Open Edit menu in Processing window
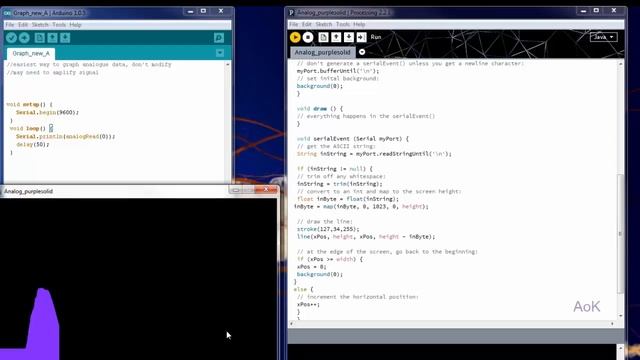 [x=307, y=24]
